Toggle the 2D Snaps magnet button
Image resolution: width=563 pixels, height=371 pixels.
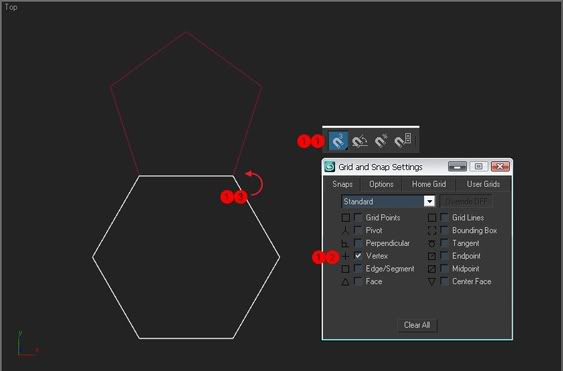point(338,141)
